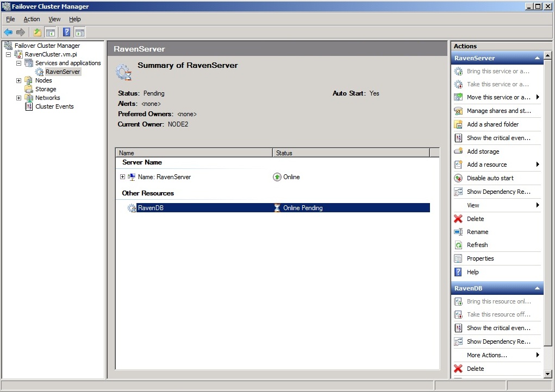Click the Disable auto start icon
Image resolution: width=555 pixels, height=392 pixels.
coord(458,178)
